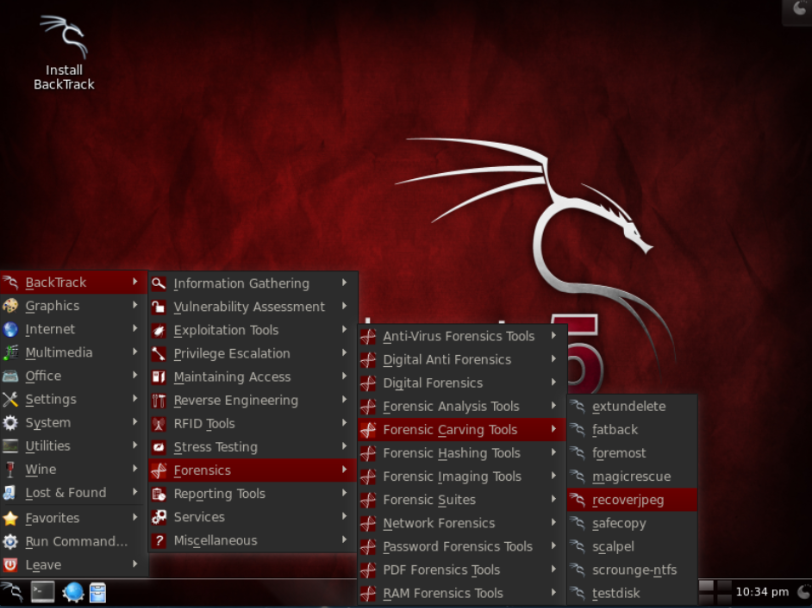Click the Settings tools icon
The width and height of the screenshot is (812, 608).
click(10, 399)
